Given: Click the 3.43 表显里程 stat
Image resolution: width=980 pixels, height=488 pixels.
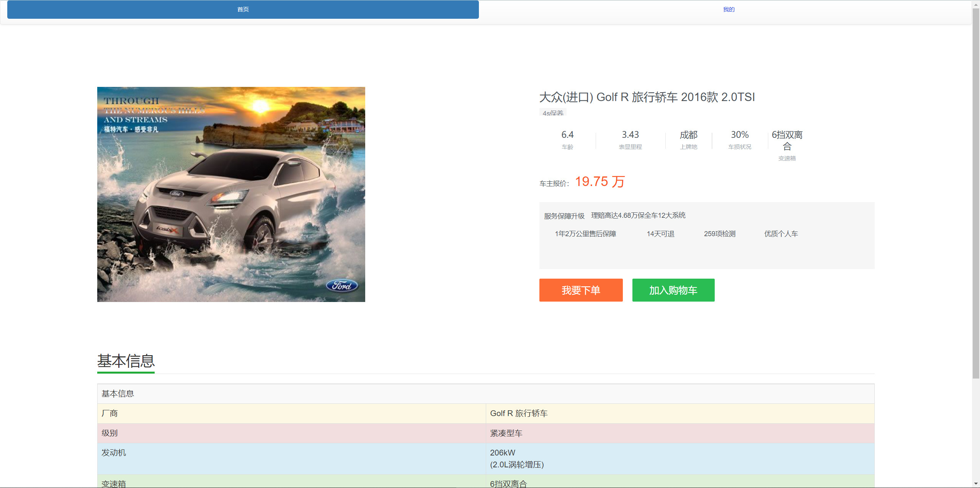Looking at the screenshot, I should point(630,140).
